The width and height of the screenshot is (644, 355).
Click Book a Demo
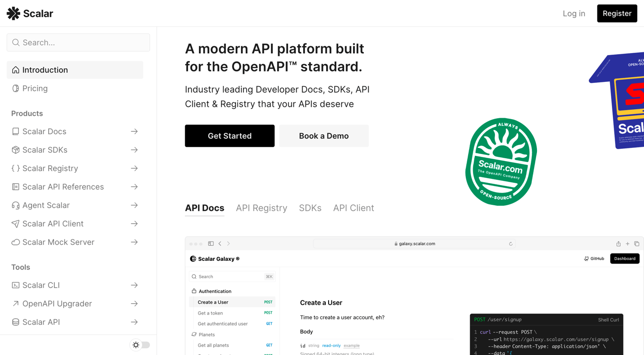pyautogui.click(x=324, y=136)
